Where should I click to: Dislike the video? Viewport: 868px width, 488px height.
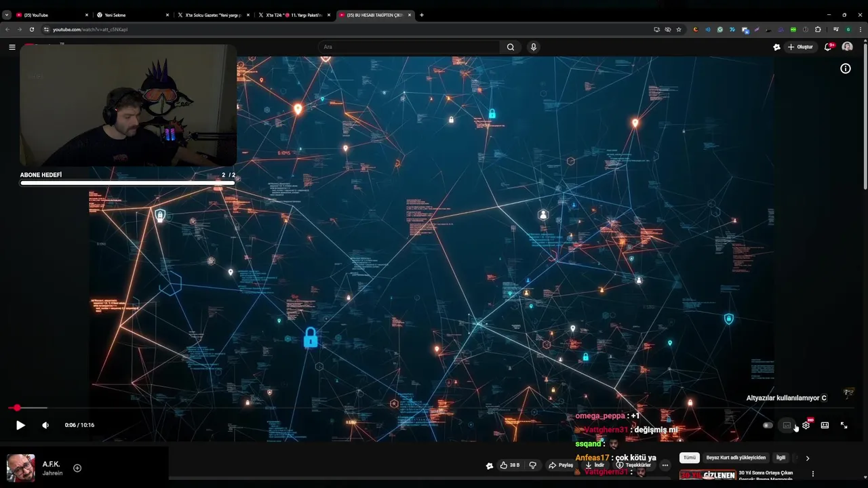click(532, 465)
